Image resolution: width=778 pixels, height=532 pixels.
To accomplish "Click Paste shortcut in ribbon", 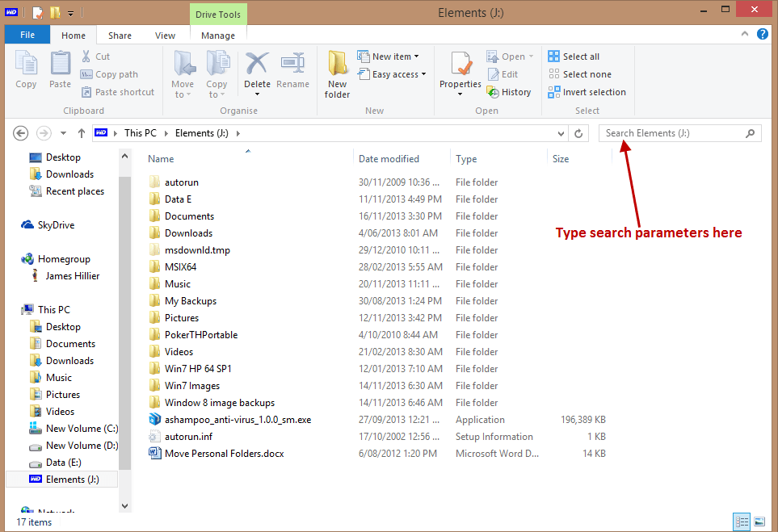I will click(118, 92).
